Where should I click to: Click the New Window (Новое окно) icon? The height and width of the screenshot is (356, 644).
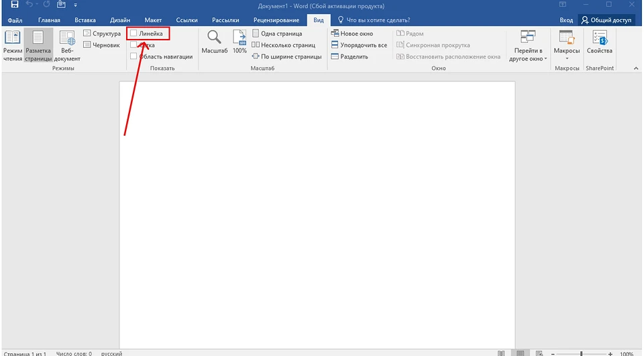pos(336,34)
